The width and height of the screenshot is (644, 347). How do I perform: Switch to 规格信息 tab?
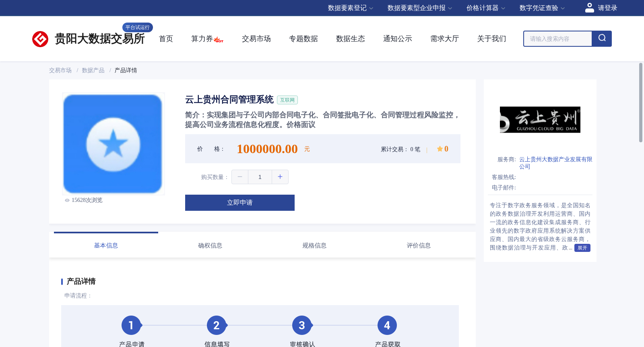point(314,245)
